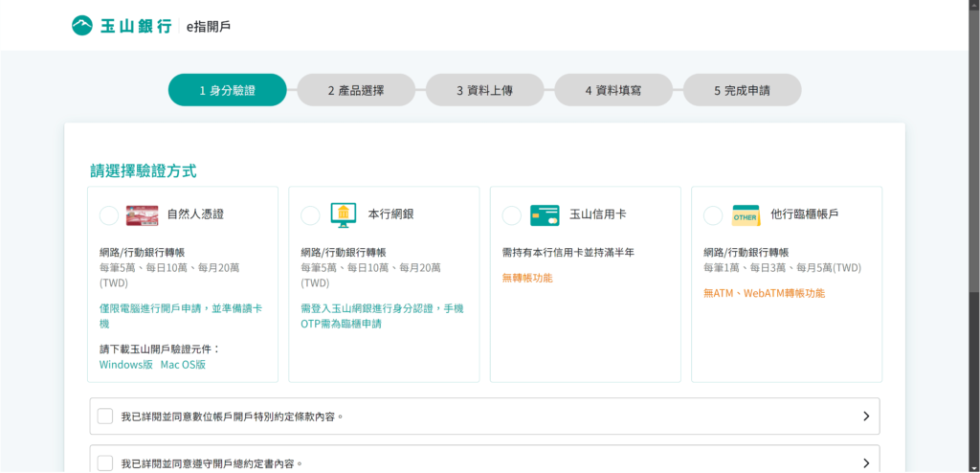980x473 pixels.
Task: Click the 請選擇驗證方式 heading
Action: [144, 170]
